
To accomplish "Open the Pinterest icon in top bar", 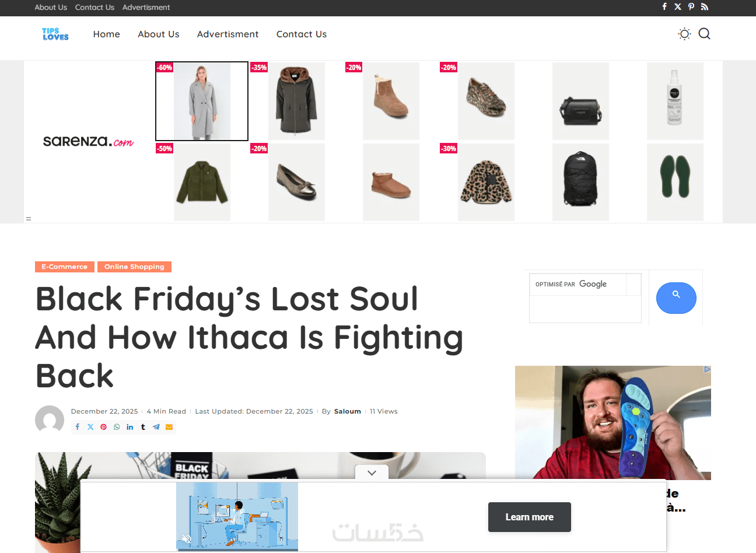I will point(691,7).
